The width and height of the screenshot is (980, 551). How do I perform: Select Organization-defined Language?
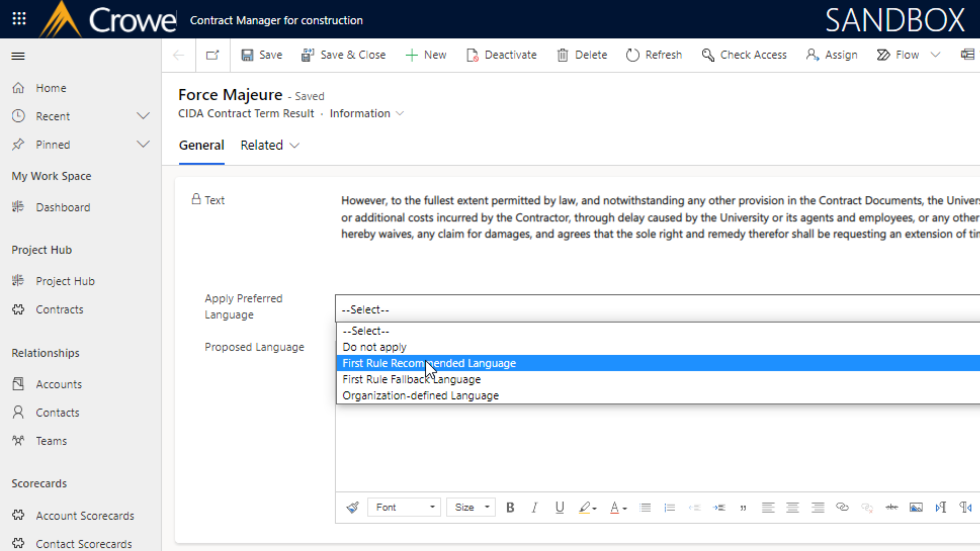[659, 395]
